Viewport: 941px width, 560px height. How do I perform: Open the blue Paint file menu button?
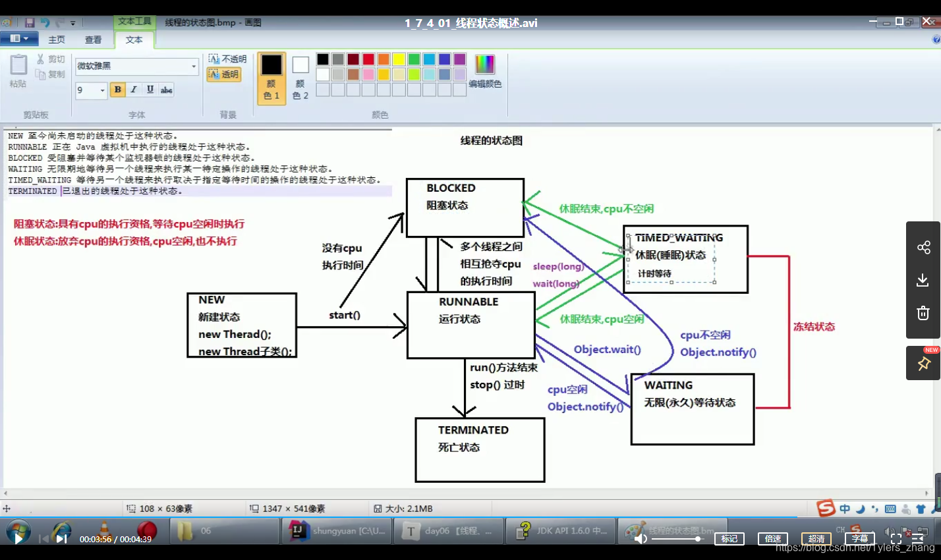18,39
